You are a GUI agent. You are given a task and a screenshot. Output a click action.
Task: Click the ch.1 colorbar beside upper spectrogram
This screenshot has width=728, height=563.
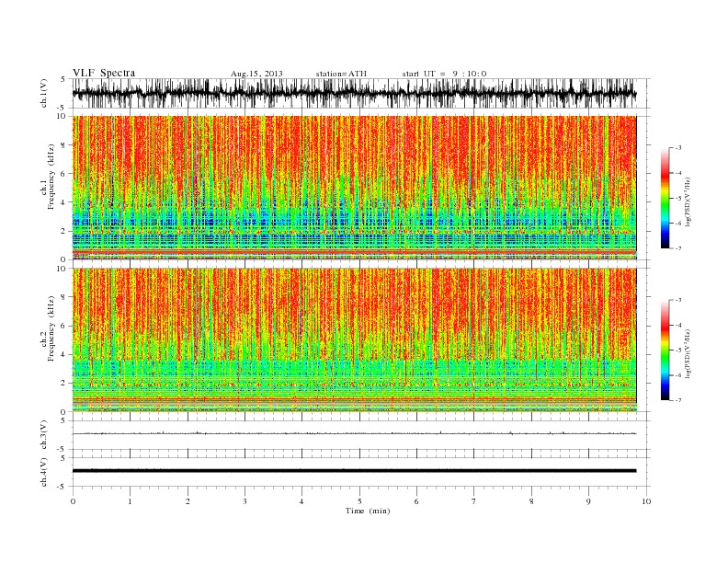pyautogui.click(x=665, y=199)
